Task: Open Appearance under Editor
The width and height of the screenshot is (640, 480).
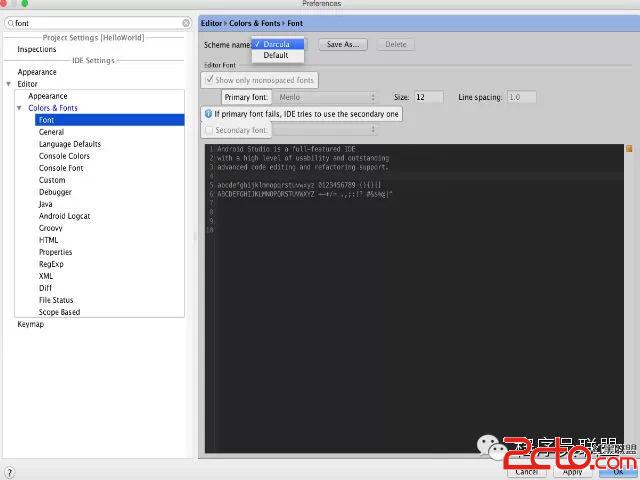Action: tap(48, 96)
